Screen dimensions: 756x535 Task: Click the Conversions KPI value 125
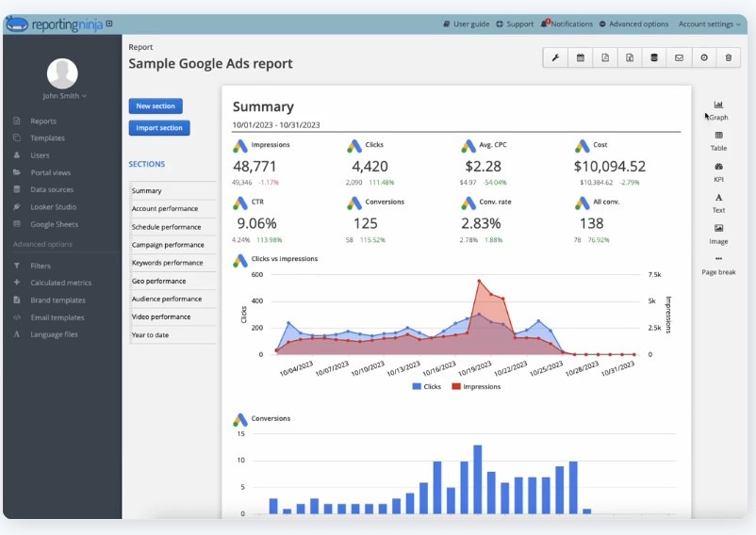pos(365,223)
